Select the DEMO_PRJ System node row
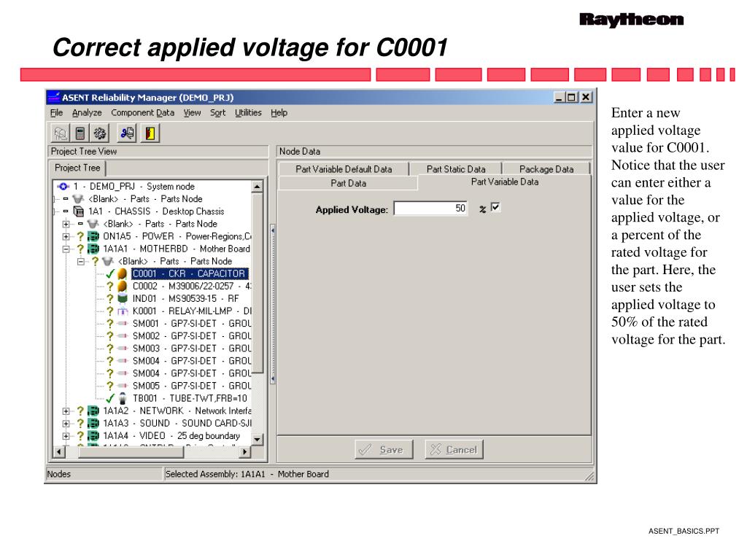 134,186
